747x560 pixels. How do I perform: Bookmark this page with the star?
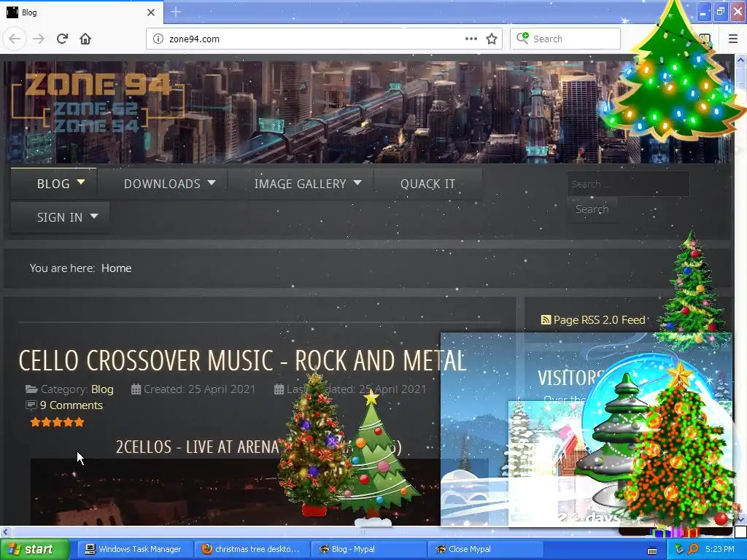pos(492,39)
